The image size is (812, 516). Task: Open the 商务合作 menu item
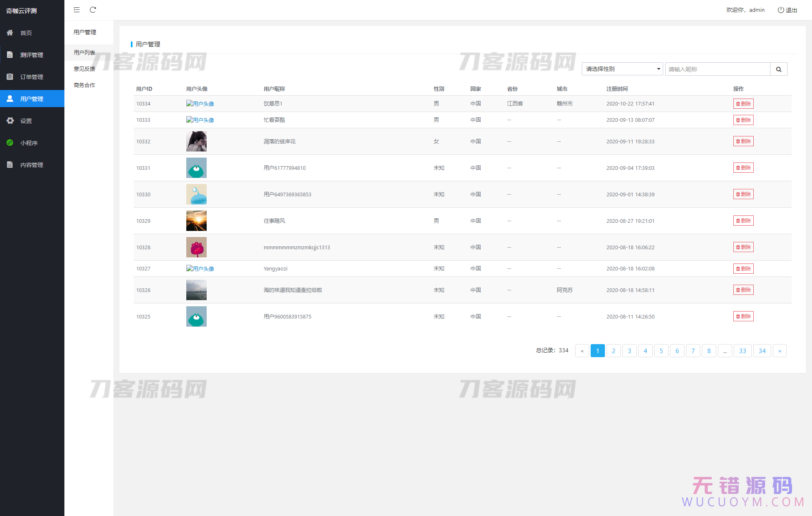(x=84, y=85)
